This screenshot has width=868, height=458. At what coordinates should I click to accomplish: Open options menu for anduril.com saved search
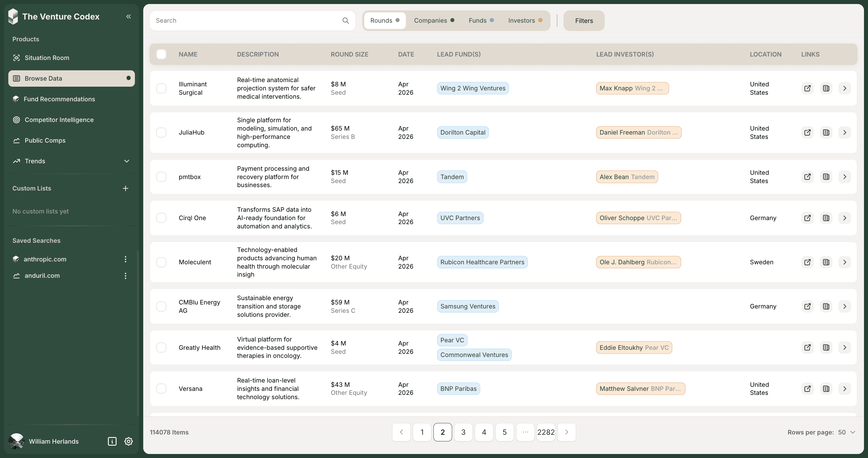(125, 276)
